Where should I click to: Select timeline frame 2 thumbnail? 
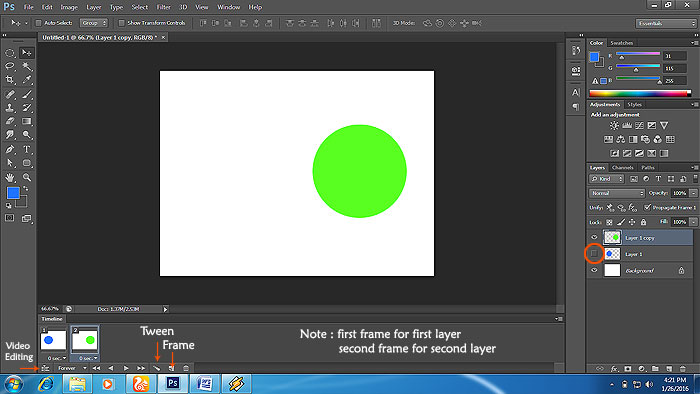pyautogui.click(x=85, y=340)
